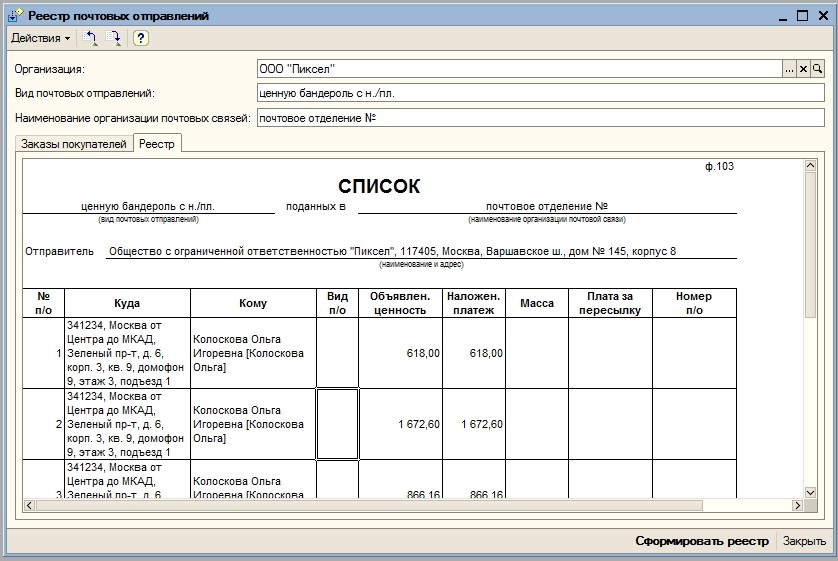Click into the Вид почтовых отправлений field
Viewport: 838px width, 561px height.
coord(540,93)
